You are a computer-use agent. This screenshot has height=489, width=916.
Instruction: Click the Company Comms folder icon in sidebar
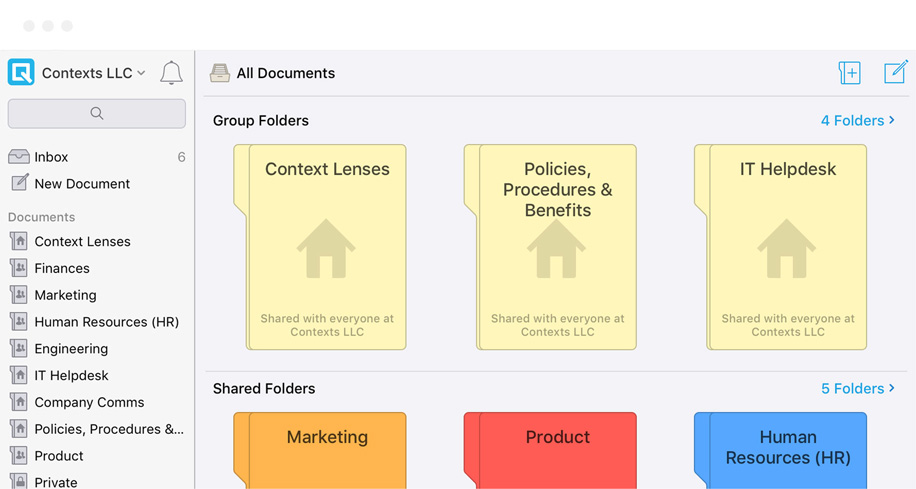click(19, 402)
